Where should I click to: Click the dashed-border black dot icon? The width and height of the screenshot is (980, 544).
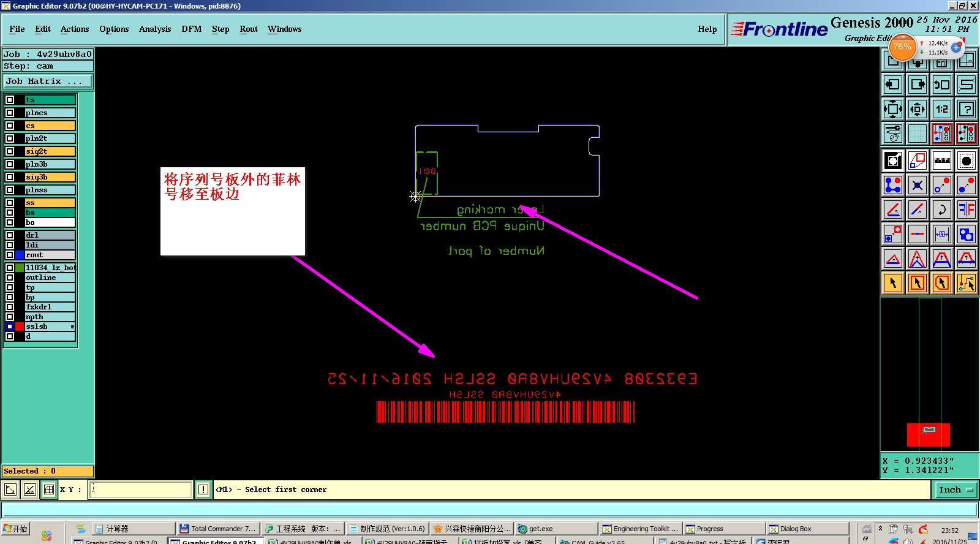pos(967,161)
